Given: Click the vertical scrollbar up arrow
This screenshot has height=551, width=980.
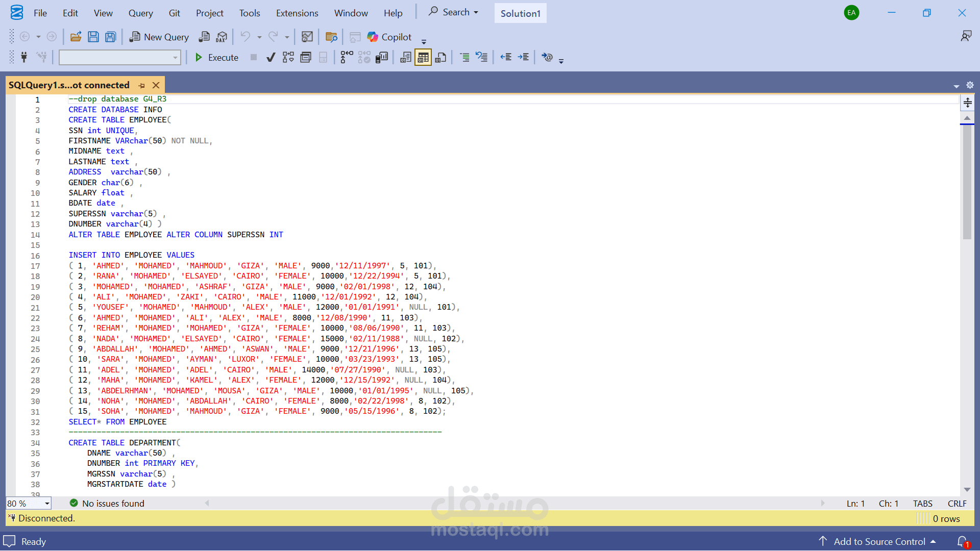Looking at the screenshot, I should coord(967,118).
